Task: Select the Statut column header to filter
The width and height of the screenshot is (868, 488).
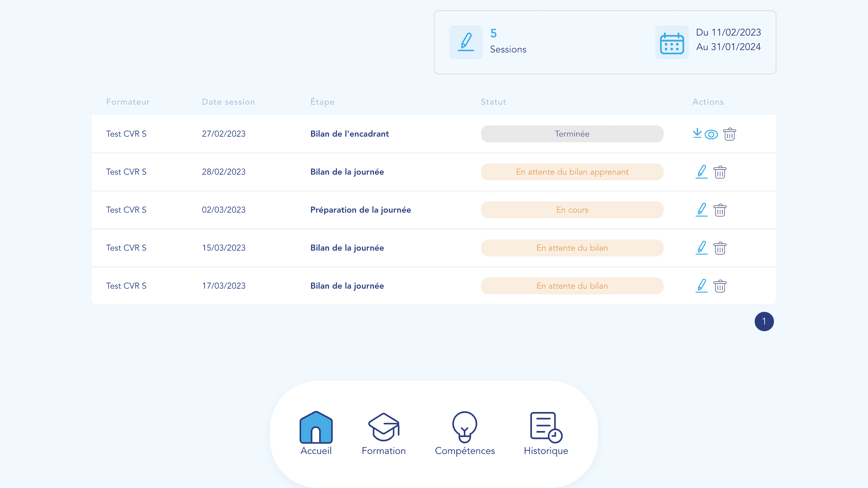Action: pyautogui.click(x=494, y=102)
